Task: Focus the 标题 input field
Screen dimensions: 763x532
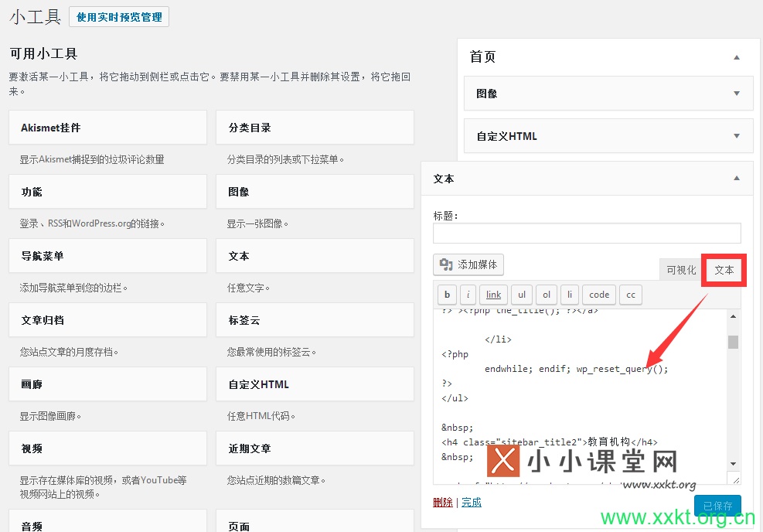Action: pos(587,234)
